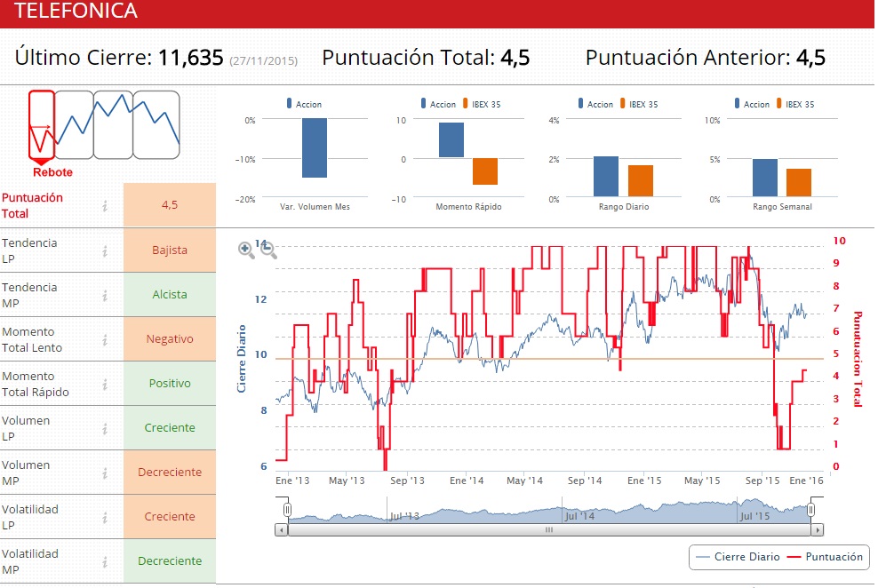
Task: Toggle Cierre Diario series in main chart legend
Action: pyautogui.click(x=738, y=557)
